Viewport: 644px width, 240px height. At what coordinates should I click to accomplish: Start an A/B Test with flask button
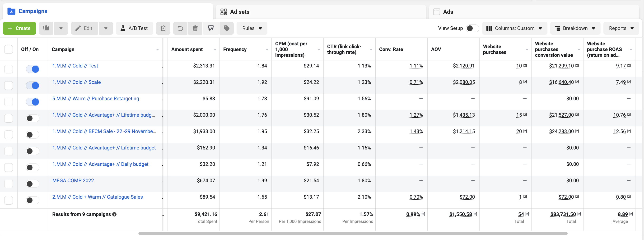tap(135, 28)
